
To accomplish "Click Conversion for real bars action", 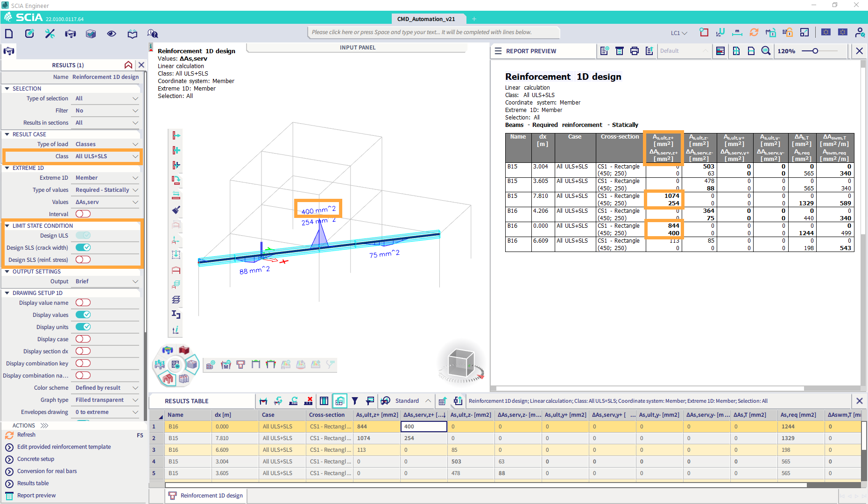I will [x=47, y=471].
